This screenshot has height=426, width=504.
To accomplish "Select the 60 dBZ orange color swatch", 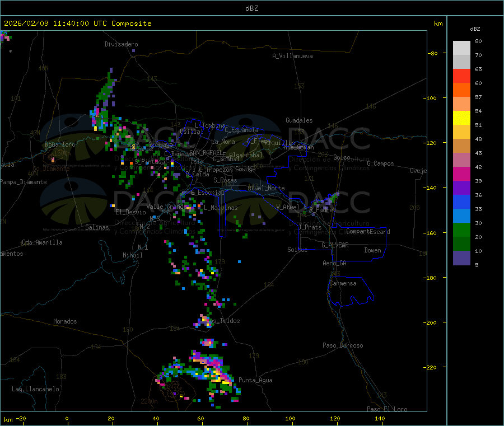I will 461,90.
